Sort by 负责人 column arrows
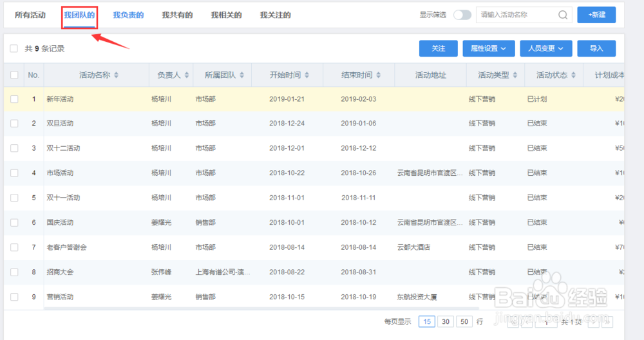 point(187,75)
